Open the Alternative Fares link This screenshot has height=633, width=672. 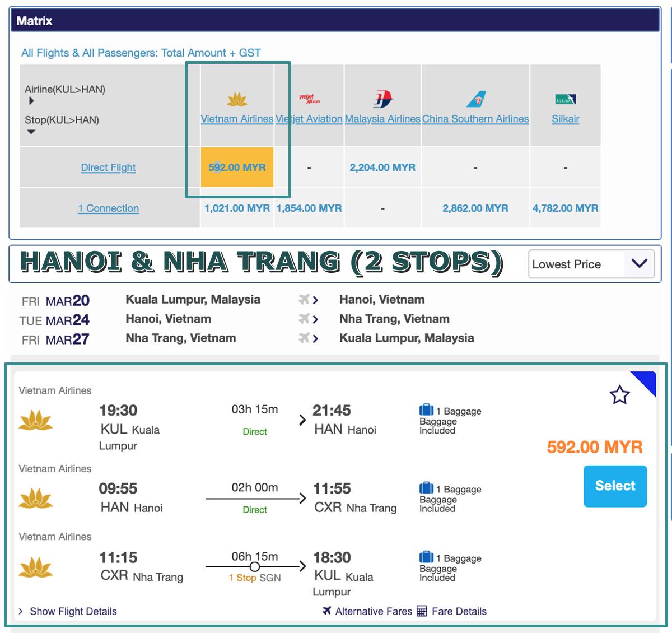coord(373,611)
